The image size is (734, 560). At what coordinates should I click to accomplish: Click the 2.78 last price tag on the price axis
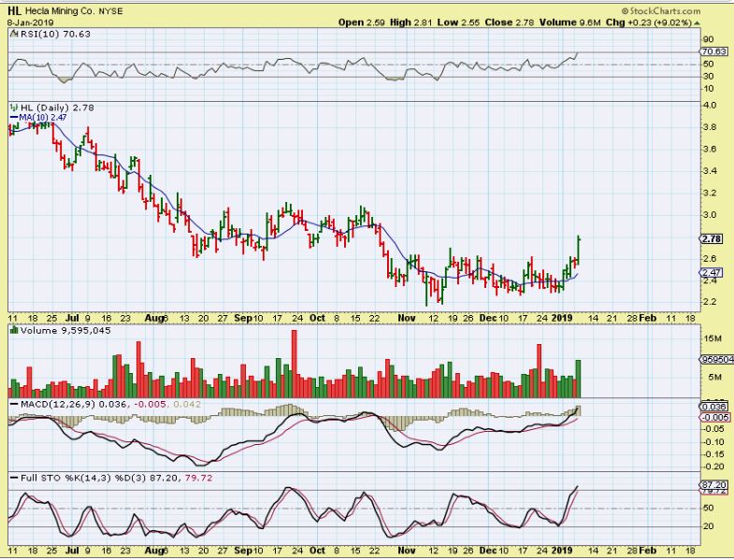[x=712, y=238]
